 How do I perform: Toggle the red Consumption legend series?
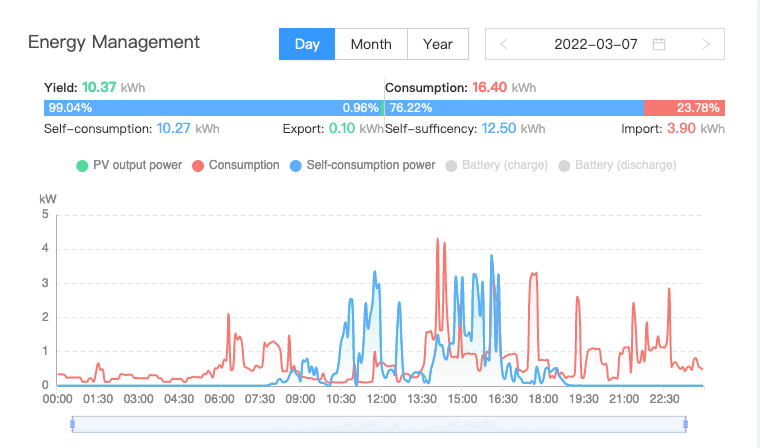click(x=236, y=165)
